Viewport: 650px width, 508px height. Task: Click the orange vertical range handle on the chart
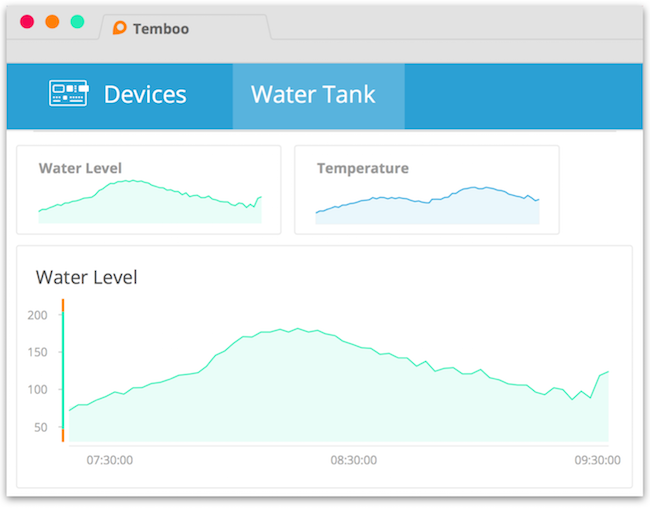pyautogui.click(x=62, y=370)
